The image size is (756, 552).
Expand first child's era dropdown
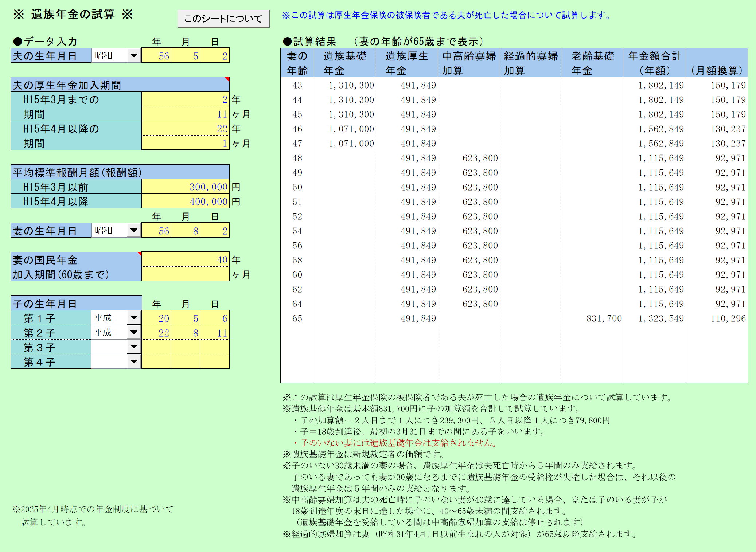pos(134,318)
